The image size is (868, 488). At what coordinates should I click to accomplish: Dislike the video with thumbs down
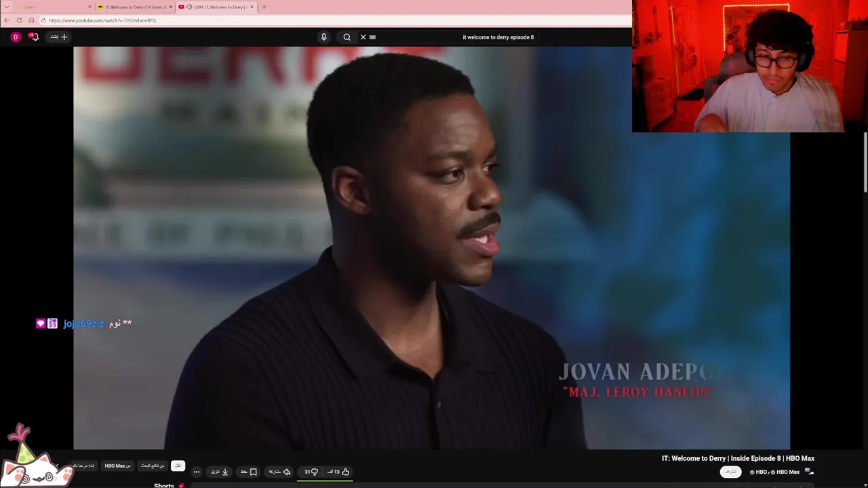tap(311, 472)
